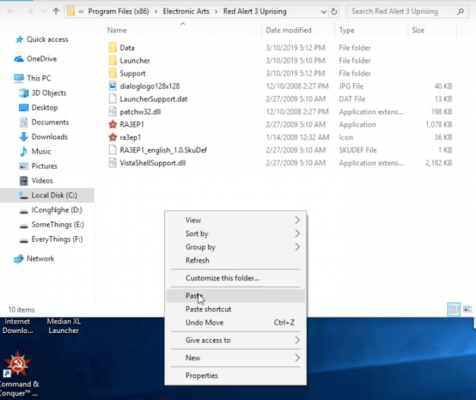This screenshot has width=476, height=400.
Task: Click the Support folder icon
Action: pos(113,73)
